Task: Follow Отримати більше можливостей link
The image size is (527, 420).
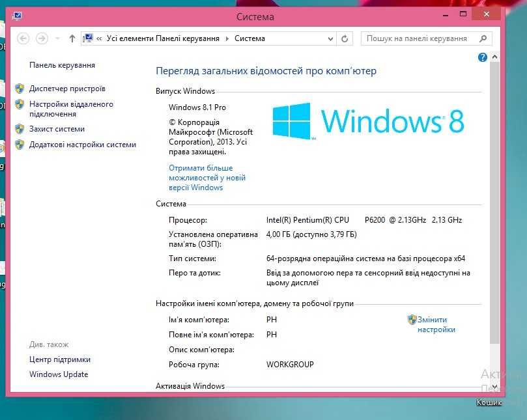Action: (207, 177)
